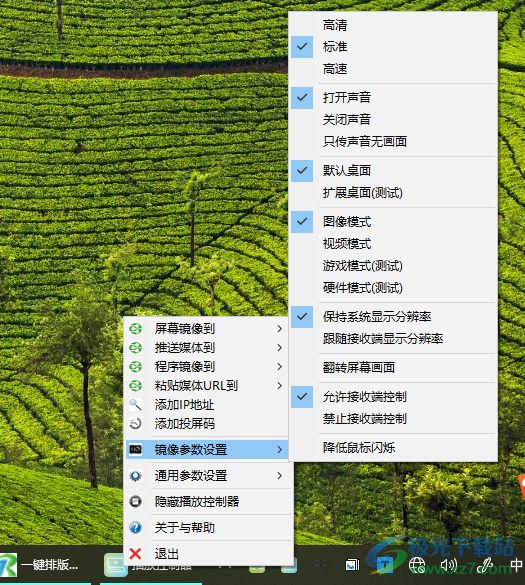Select 禁止接收端控制 option
The height and width of the screenshot is (585, 525).
[x=393, y=419]
